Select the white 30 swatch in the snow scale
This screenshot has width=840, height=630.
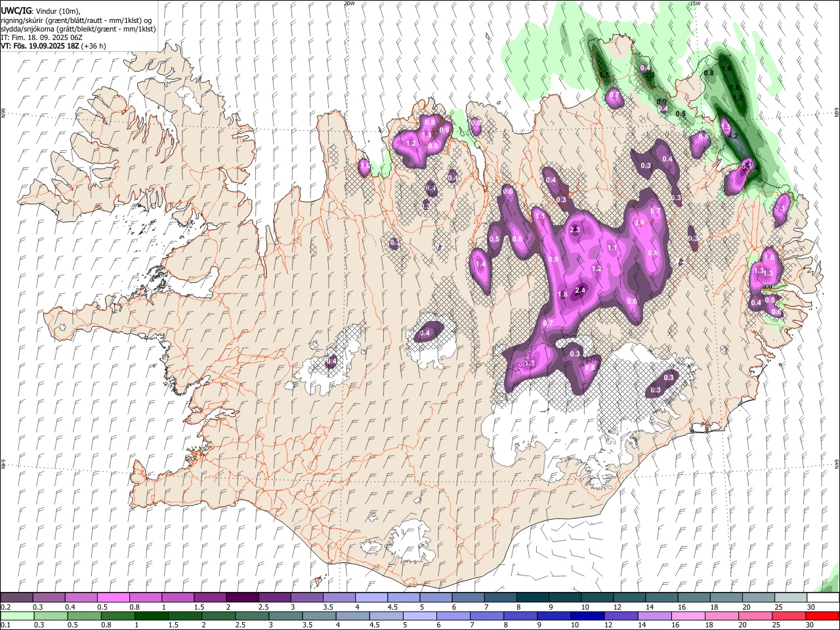coord(823,598)
